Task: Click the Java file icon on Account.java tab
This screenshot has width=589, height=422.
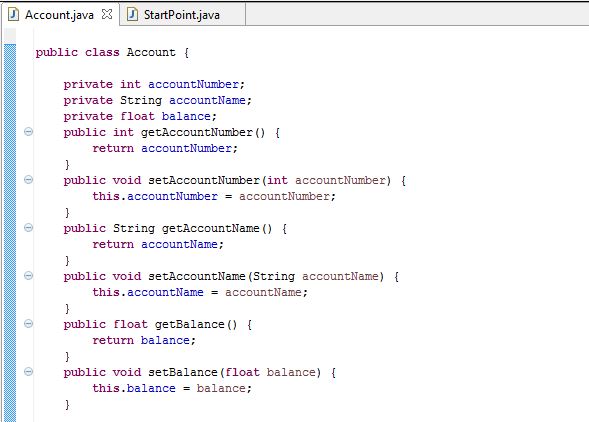Action: pos(14,15)
